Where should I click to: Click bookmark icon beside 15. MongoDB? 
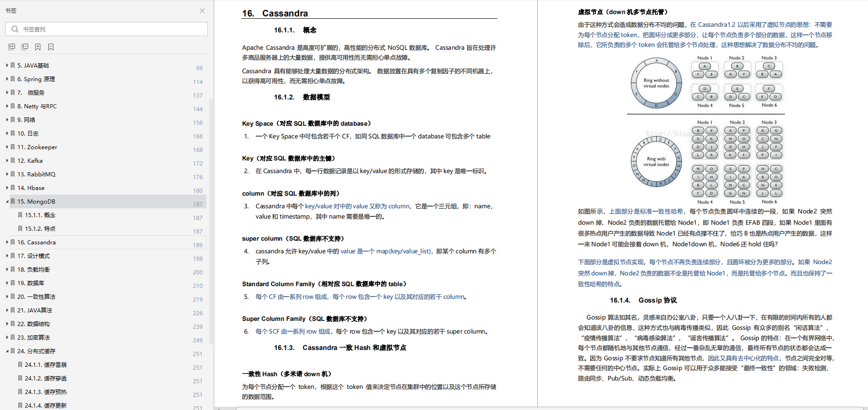(13, 202)
